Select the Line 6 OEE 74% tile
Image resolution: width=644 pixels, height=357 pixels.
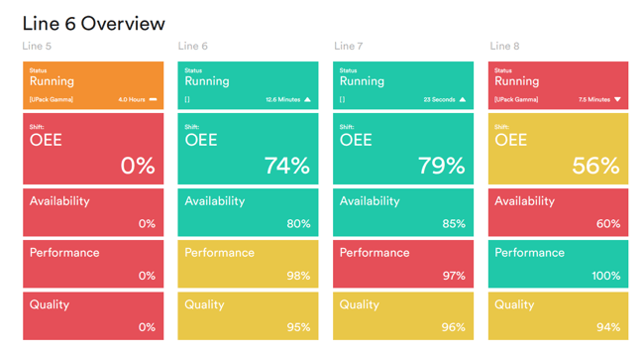coord(248,149)
